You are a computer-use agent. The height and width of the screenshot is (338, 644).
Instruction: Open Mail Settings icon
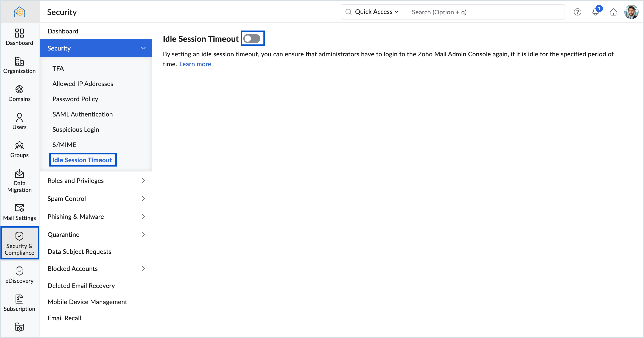coord(19,208)
